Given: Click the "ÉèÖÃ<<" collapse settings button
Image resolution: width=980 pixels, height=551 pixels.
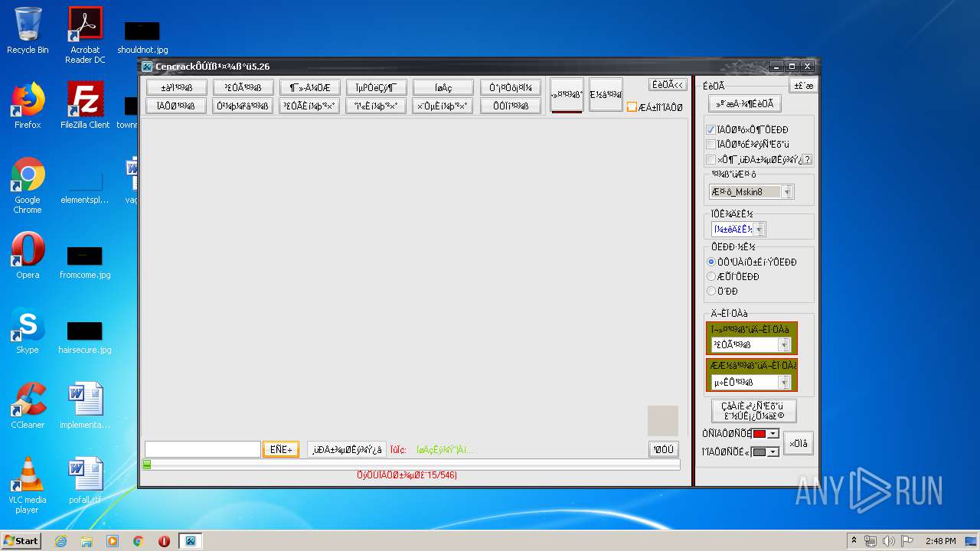Looking at the screenshot, I should 668,85.
